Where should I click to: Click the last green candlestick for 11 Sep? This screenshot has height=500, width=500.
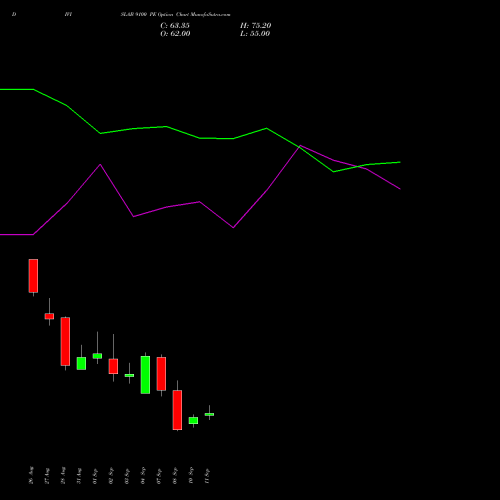209,414
